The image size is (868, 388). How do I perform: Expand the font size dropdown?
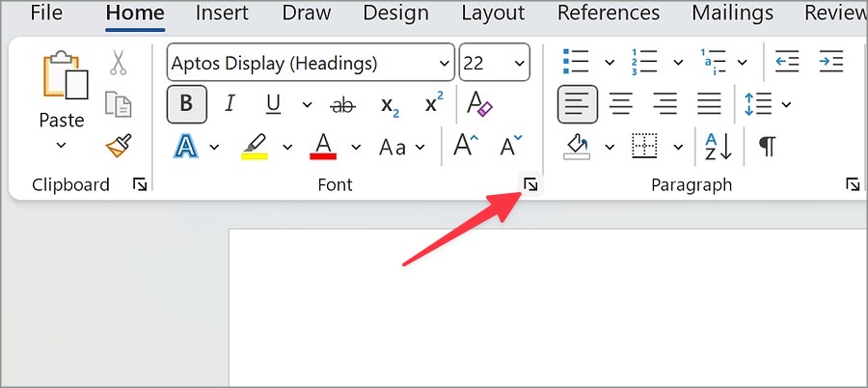520,64
